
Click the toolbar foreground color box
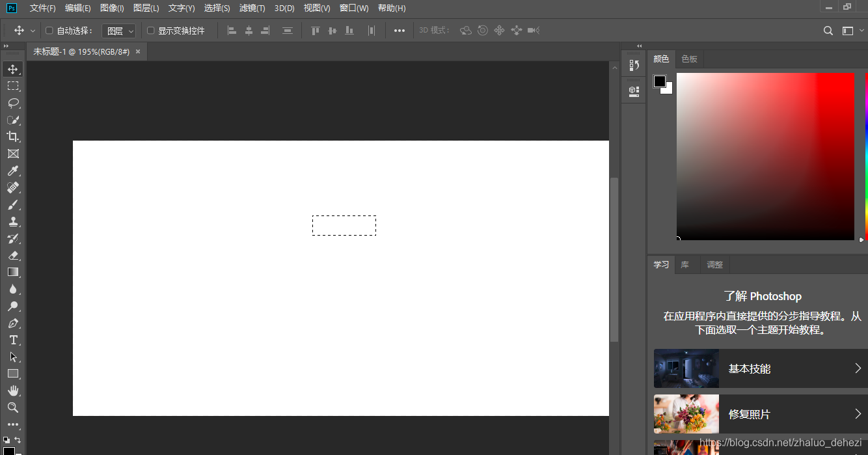[x=8, y=451]
